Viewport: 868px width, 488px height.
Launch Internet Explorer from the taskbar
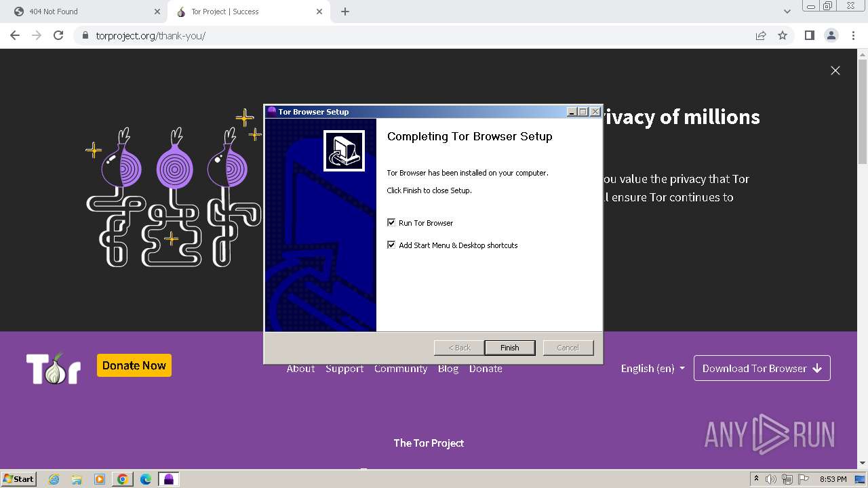pyautogui.click(x=54, y=479)
